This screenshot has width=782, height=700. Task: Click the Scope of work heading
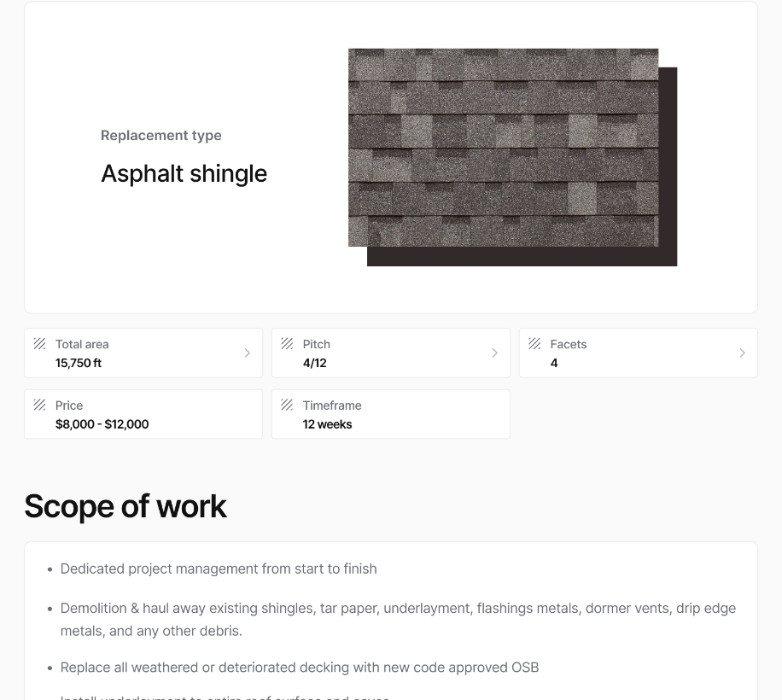(x=125, y=506)
